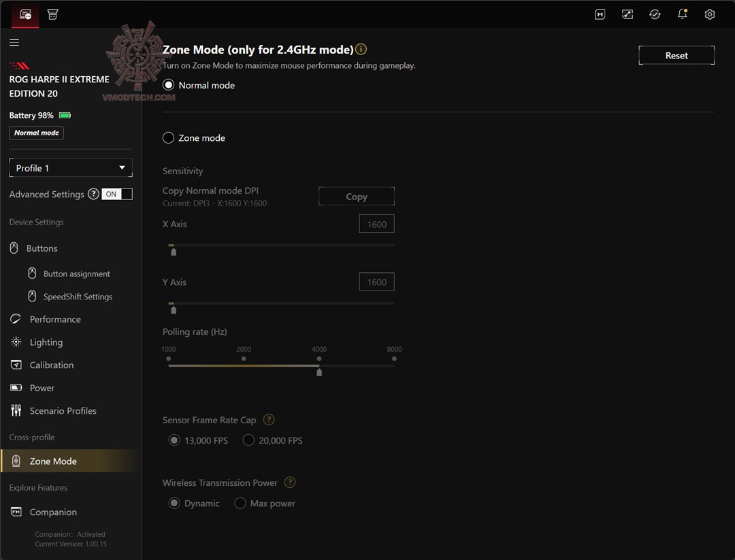Click the info icon beside the Zone Mode title
This screenshot has height=560, width=735.
[x=361, y=49]
